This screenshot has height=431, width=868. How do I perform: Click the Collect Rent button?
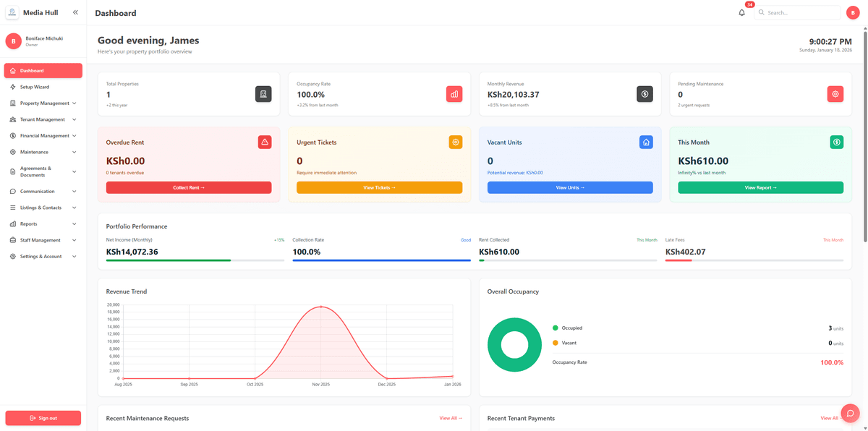pos(189,187)
